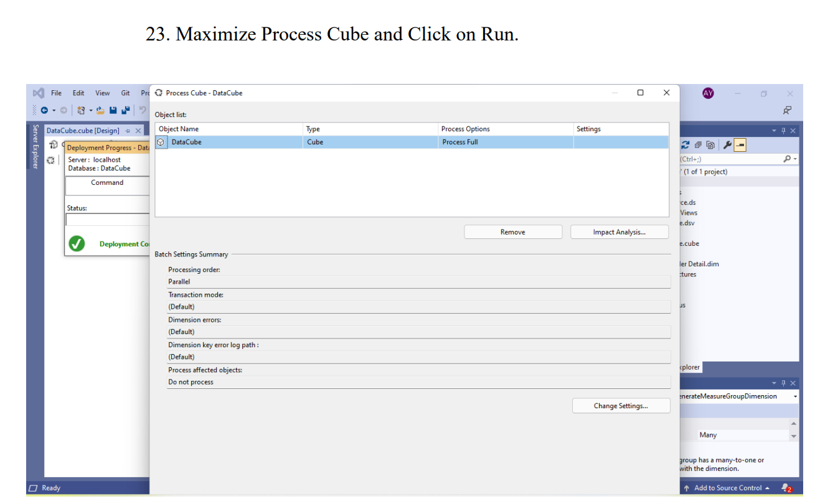Open the Properties window options dropdown
This screenshot has width=815, height=504.
click(775, 383)
